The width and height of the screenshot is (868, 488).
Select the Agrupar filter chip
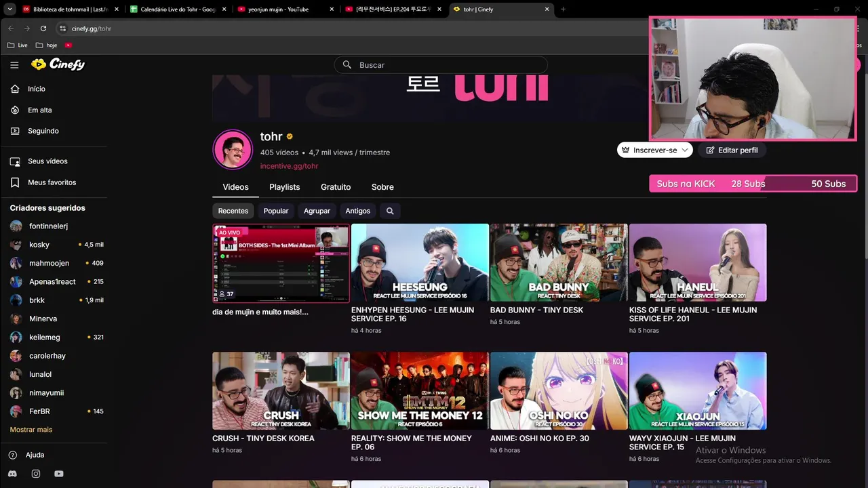(317, 211)
